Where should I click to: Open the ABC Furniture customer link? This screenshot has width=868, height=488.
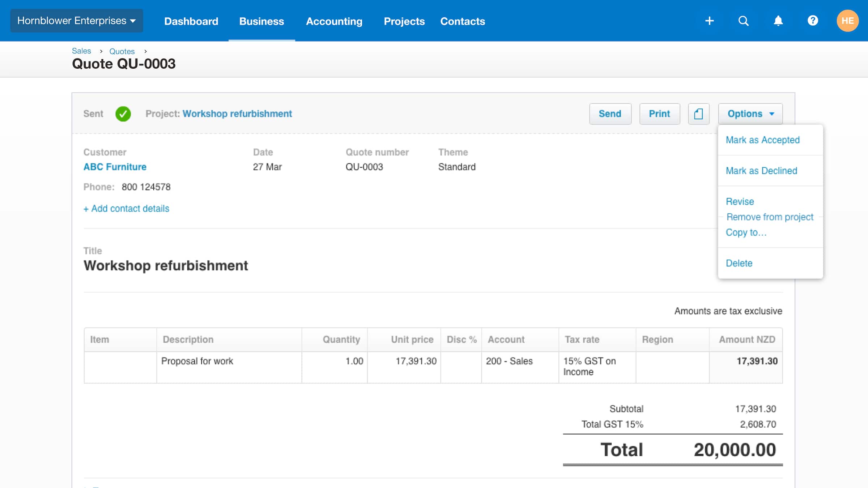tap(115, 167)
